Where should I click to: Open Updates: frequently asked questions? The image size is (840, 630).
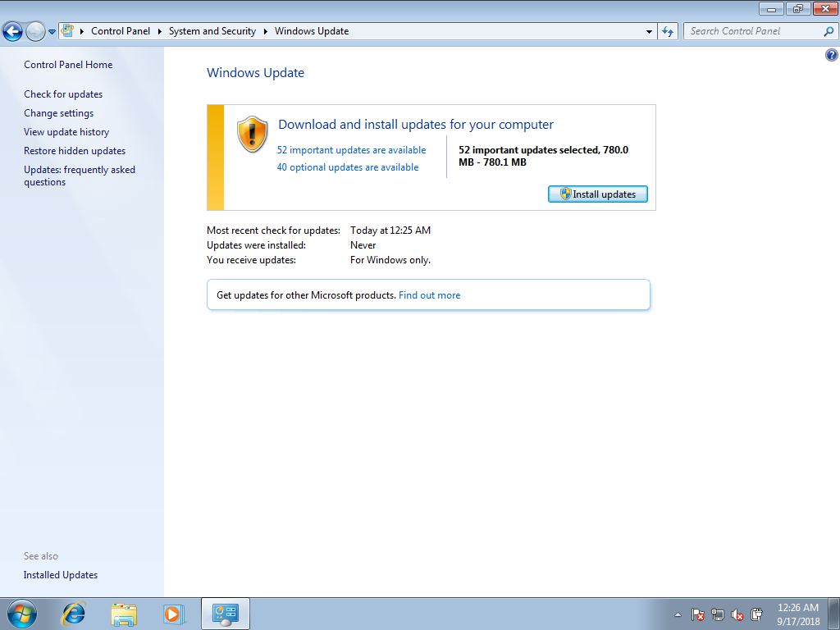coord(80,176)
